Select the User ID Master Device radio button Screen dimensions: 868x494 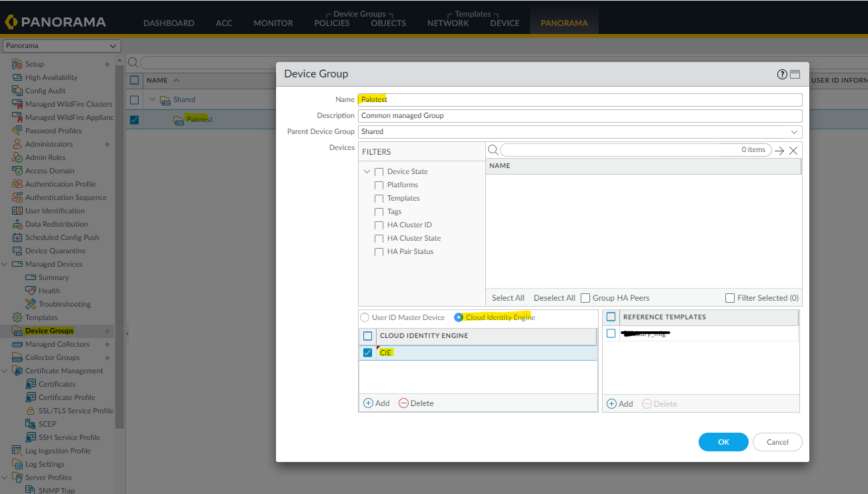[365, 317]
